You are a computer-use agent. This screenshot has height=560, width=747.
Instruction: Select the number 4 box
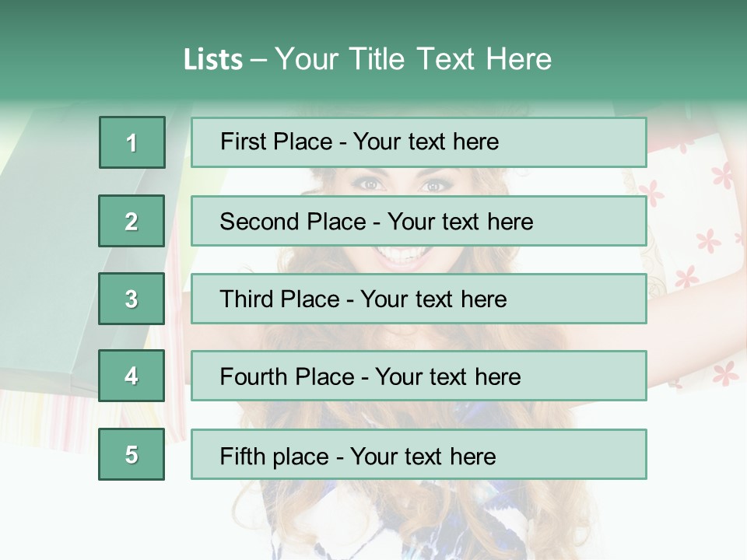point(132,376)
